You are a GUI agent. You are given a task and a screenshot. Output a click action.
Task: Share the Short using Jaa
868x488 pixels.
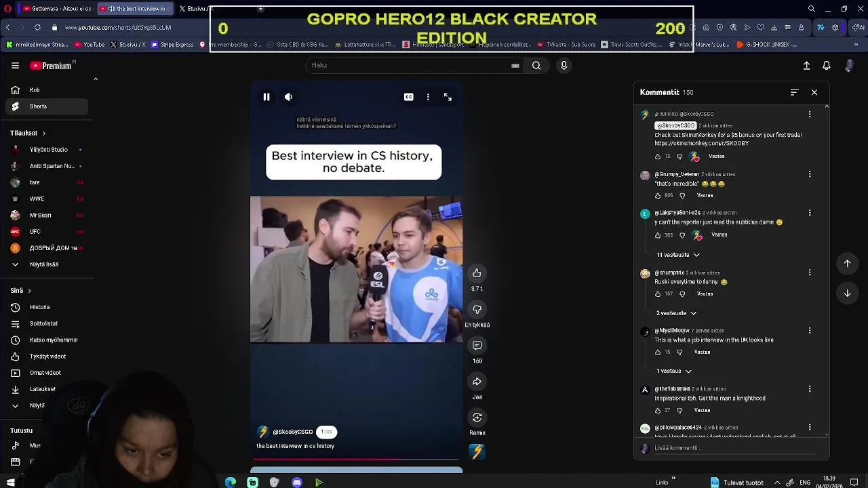click(x=477, y=382)
